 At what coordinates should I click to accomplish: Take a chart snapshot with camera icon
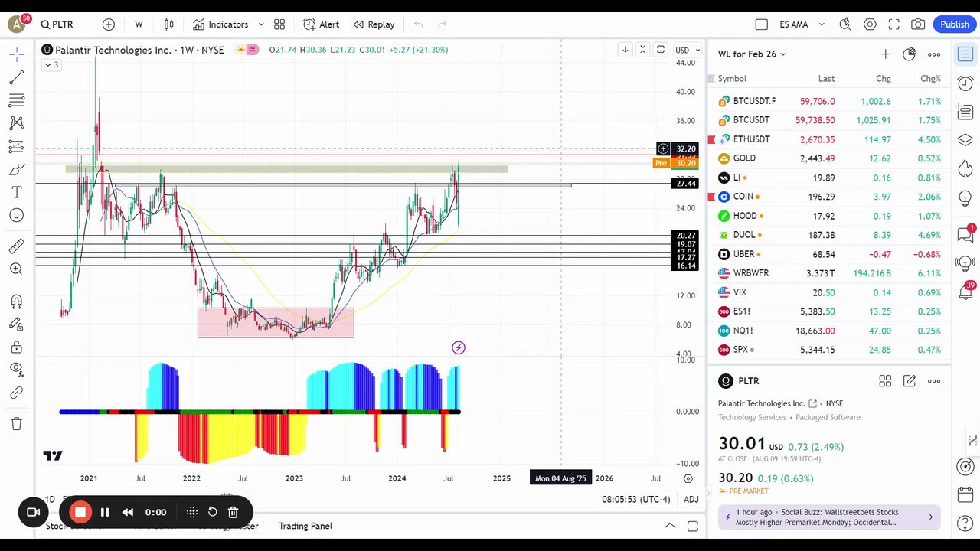pos(918,24)
